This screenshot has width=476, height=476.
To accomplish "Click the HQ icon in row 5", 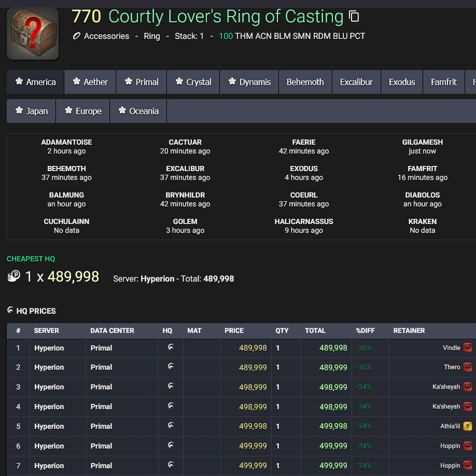I will click(171, 426).
